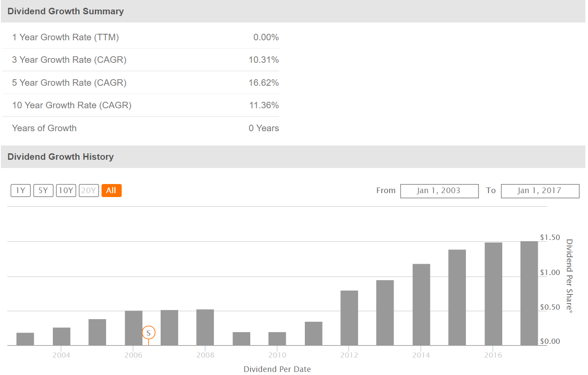Click the 2016 x-axis label
Image resolution: width=588 pixels, height=375 pixels.
tap(493, 356)
